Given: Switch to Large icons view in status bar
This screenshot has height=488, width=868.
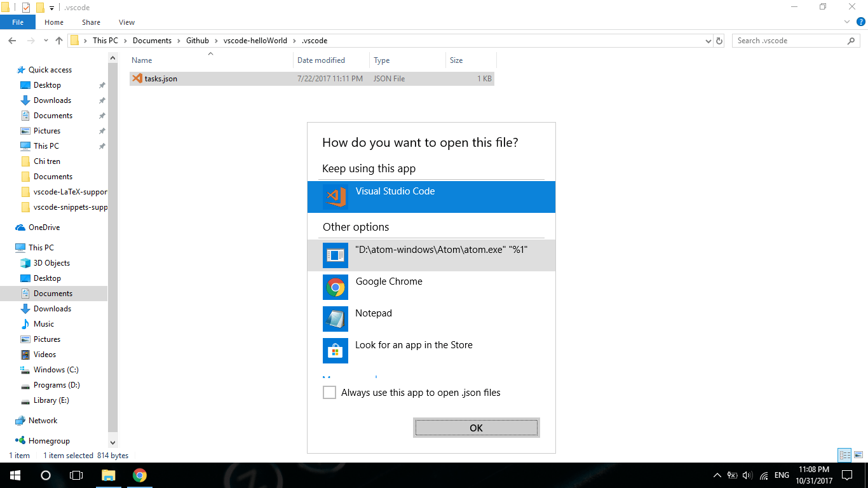Looking at the screenshot, I should [x=858, y=455].
